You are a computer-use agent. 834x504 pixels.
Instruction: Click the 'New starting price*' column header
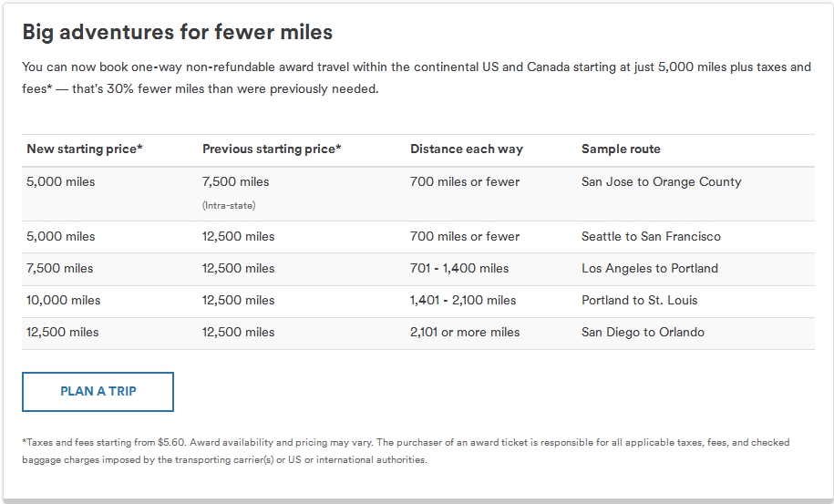[85, 149]
